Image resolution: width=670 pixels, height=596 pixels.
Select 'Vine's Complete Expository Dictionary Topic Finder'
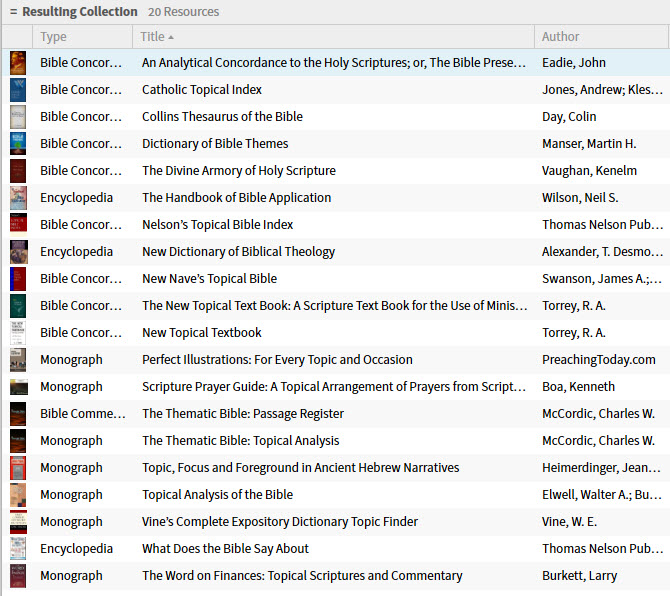[280, 522]
